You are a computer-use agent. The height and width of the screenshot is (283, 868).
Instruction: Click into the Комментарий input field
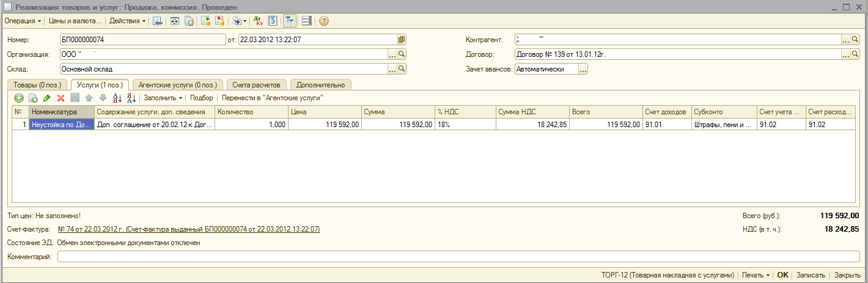[x=458, y=257]
